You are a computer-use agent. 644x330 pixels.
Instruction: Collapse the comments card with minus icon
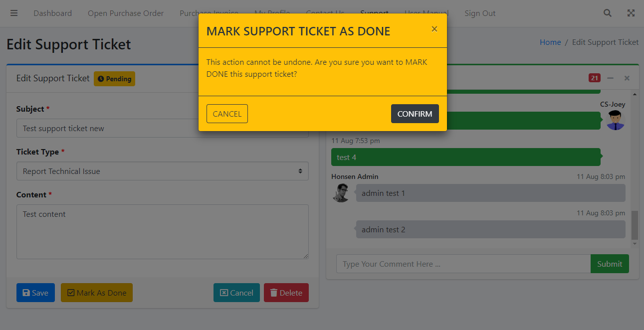click(x=610, y=78)
